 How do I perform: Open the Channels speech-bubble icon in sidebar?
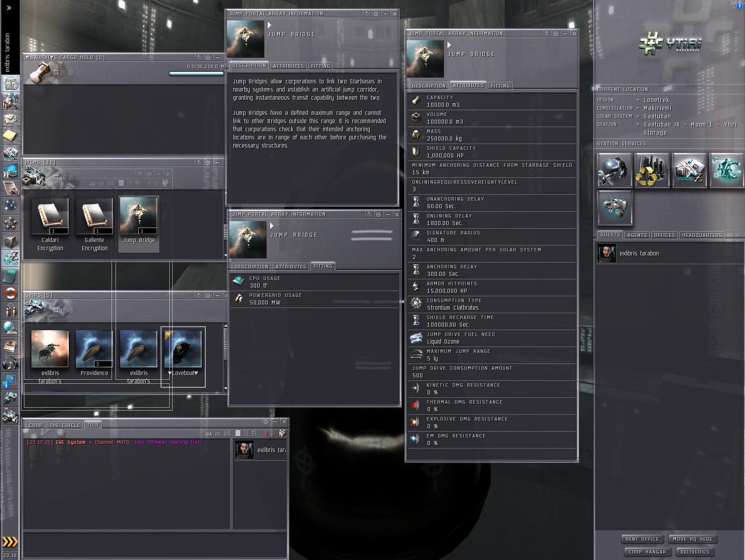pos(10,310)
